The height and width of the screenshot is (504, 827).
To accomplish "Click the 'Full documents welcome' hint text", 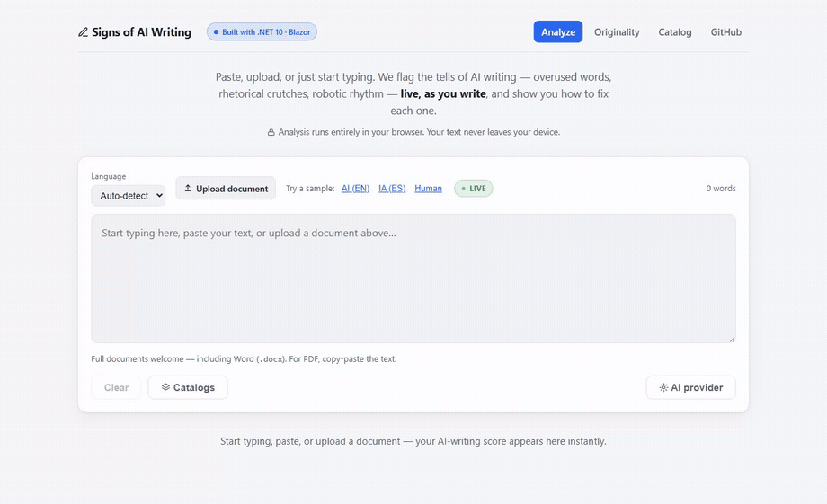I will (x=244, y=359).
